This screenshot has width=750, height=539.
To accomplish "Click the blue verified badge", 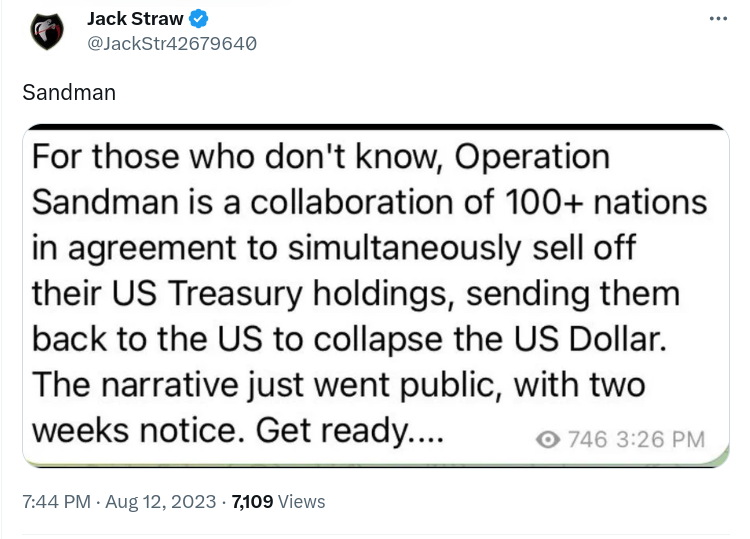I will pyautogui.click(x=199, y=19).
